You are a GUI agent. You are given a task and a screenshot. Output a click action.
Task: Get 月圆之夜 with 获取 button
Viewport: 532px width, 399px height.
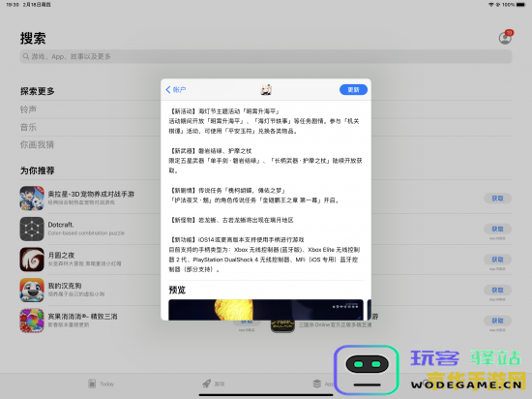[x=497, y=260]
